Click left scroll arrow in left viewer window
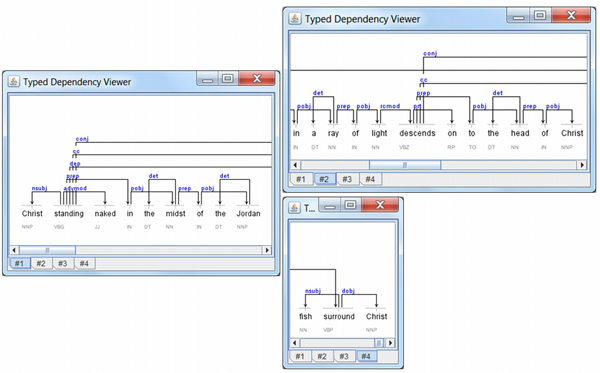 14,250
